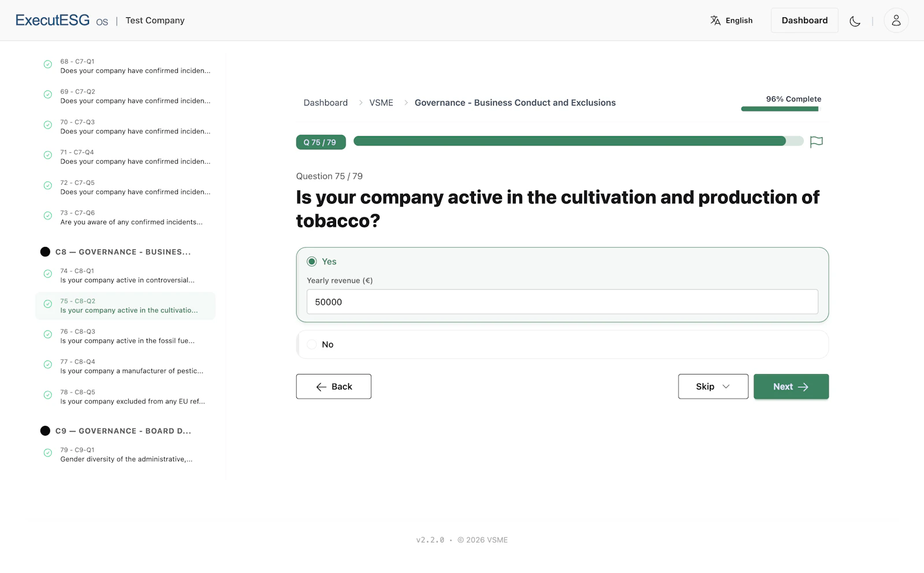Screen dimensions: 924x573
Task: Go to VSME breadcrumb link
Action: pyautogui.click(x=381, y=103)
